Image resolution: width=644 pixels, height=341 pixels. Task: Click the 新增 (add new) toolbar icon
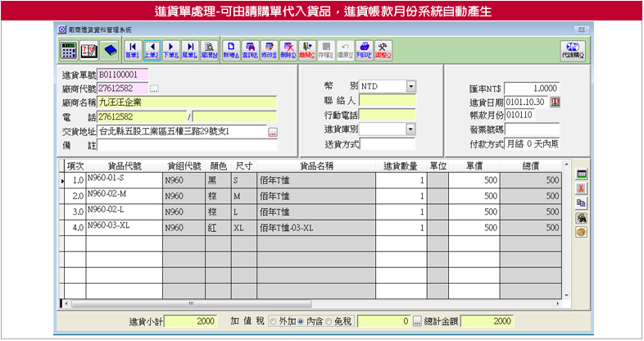tap(231, 50)
